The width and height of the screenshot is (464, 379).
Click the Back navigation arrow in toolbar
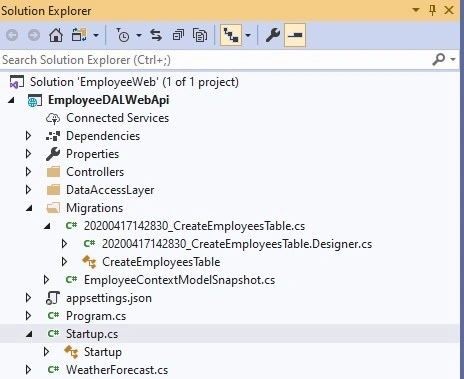tap(12, 35)
